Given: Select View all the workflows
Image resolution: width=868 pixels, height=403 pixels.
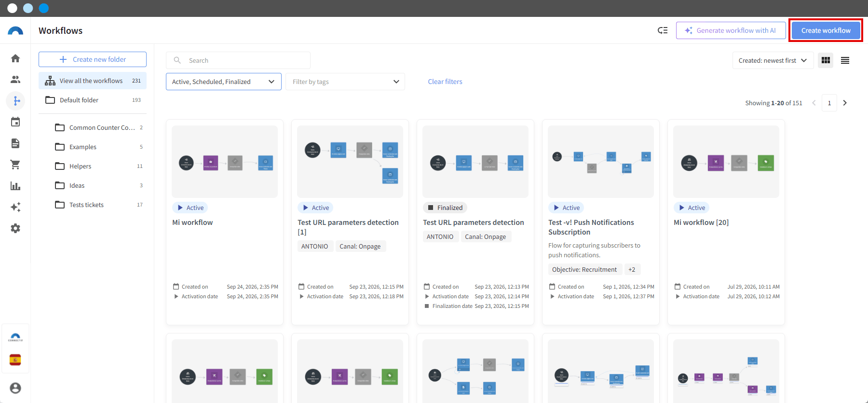Looking at the screenshot, I should point(93,81).
